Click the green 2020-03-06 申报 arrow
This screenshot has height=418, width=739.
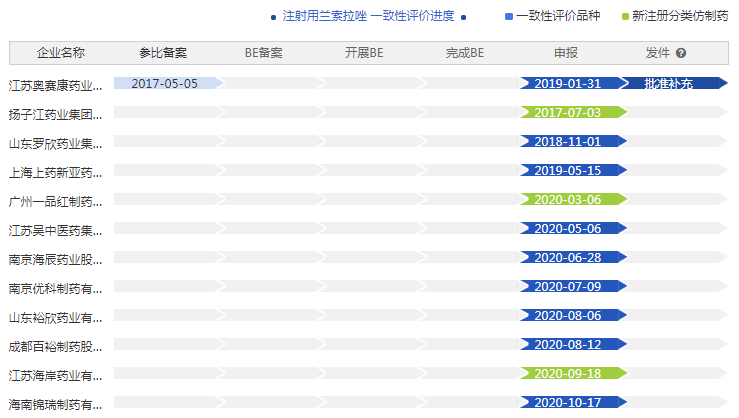click(574, 199)
